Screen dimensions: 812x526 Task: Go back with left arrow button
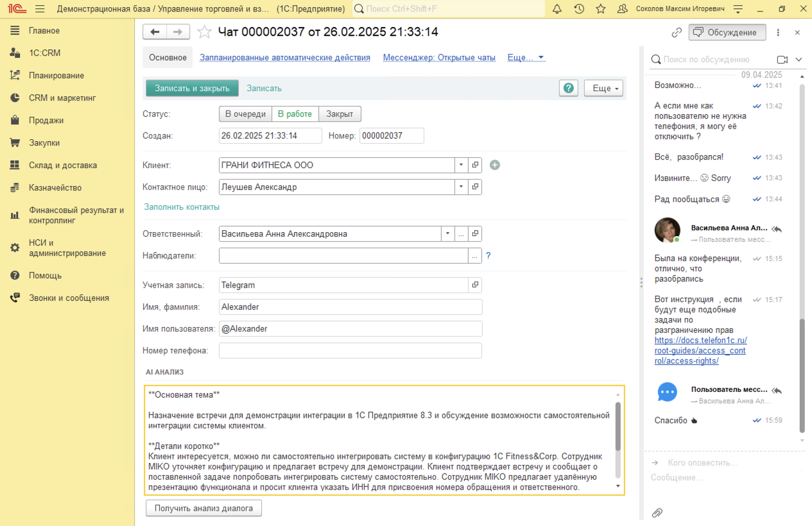155,32
